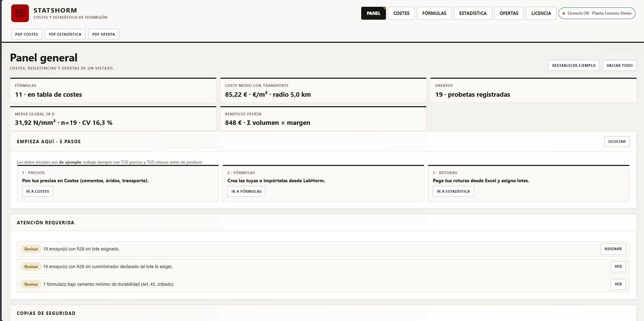The width and height of the screenshot is (644, 321).
Task: Click the '1 · PRECIOS' step label
Action: click(x=33, y=173)
